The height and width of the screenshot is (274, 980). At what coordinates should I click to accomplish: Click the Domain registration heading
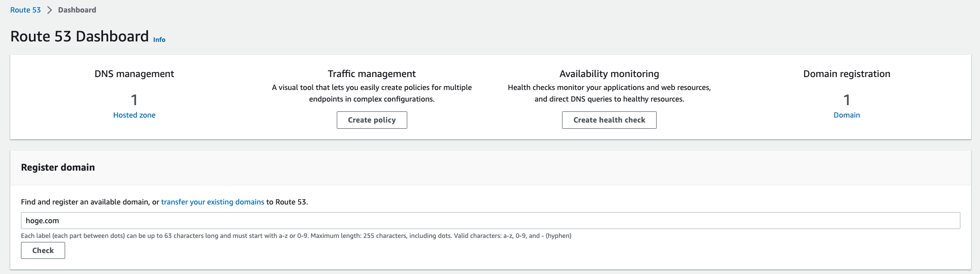tap(847, 74)
